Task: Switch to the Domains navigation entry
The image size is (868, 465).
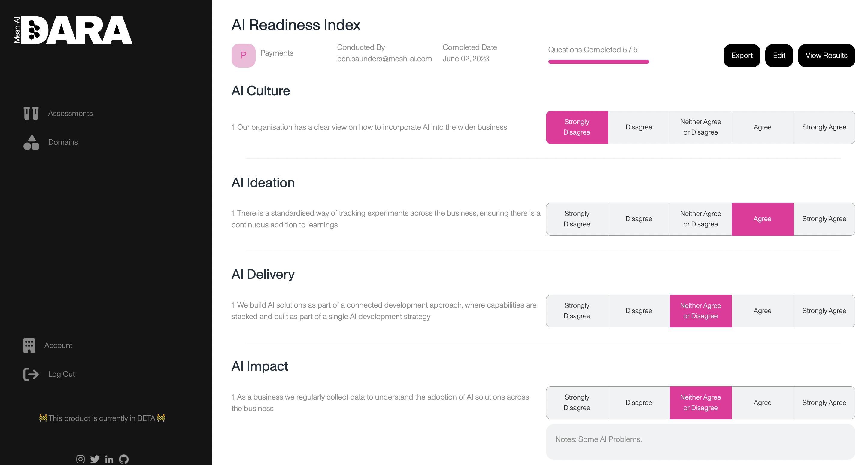Action: [x=63, y=142]
